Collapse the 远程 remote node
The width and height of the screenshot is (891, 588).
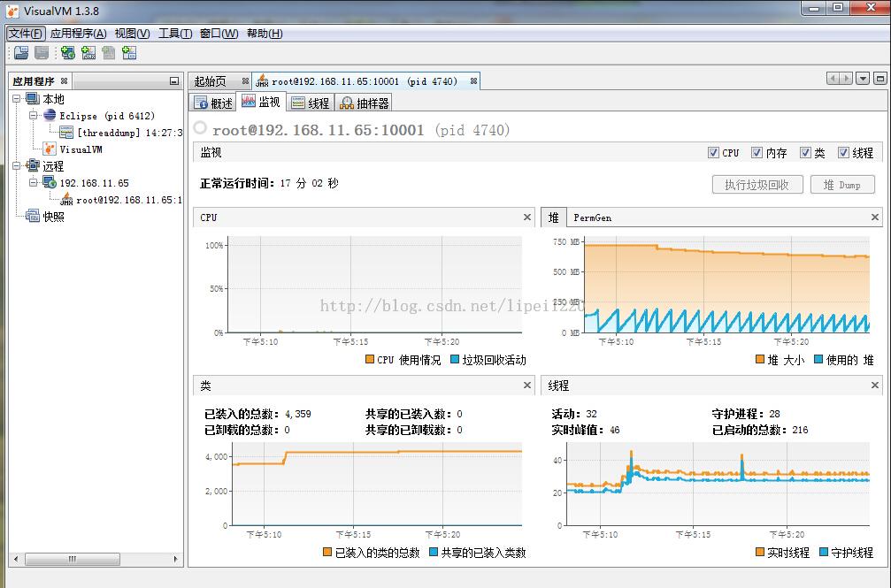[x=17, y=166]
